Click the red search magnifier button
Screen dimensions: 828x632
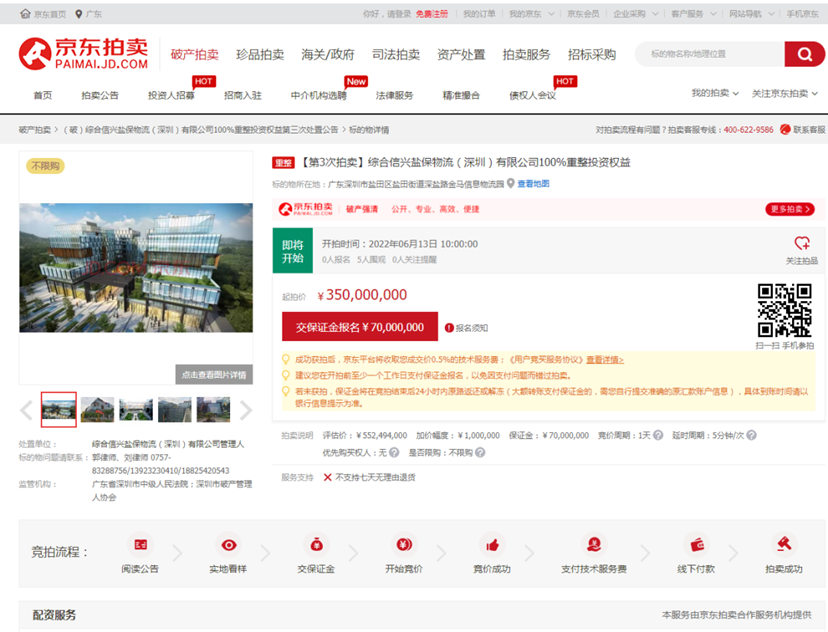(x=804, y=54)
